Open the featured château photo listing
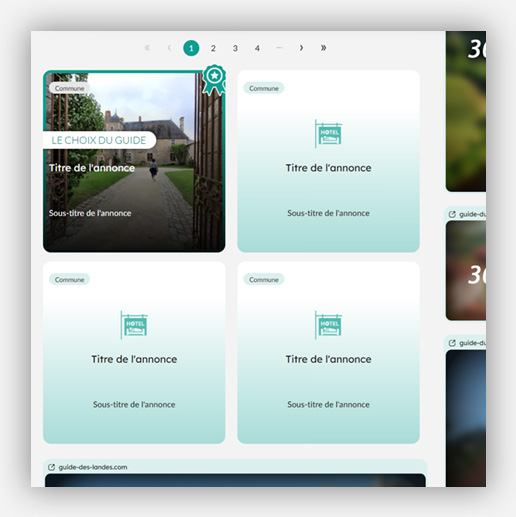516x517 pixels. [134, 161]
